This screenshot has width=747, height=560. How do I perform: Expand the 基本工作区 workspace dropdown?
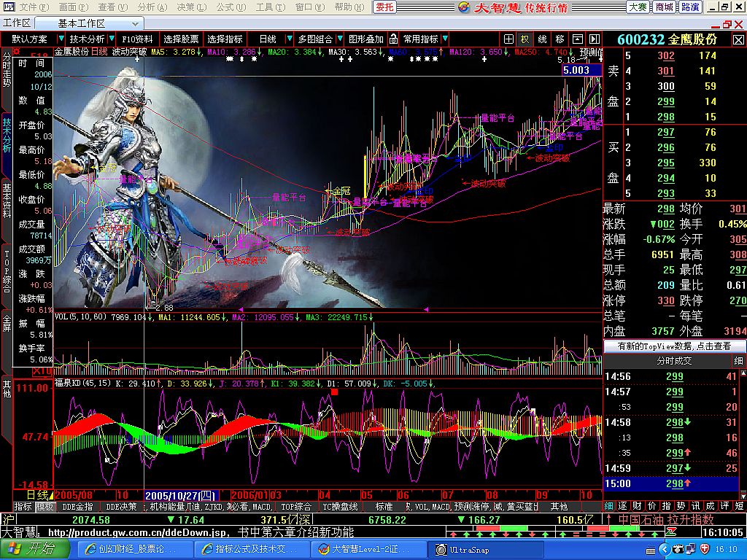coord(135,23)
